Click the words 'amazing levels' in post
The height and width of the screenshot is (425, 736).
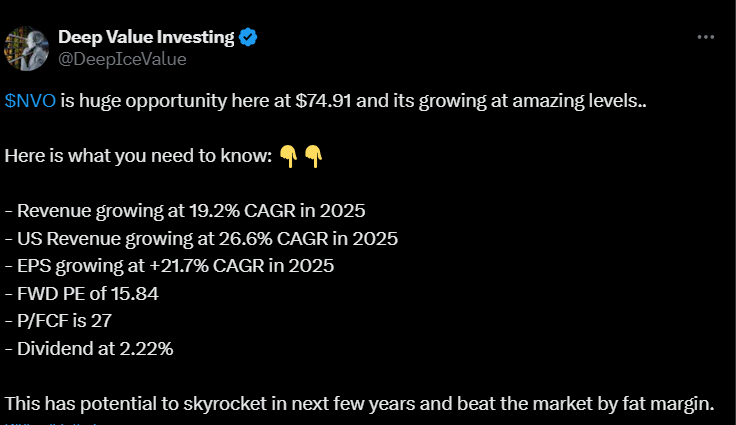(579, 101)
